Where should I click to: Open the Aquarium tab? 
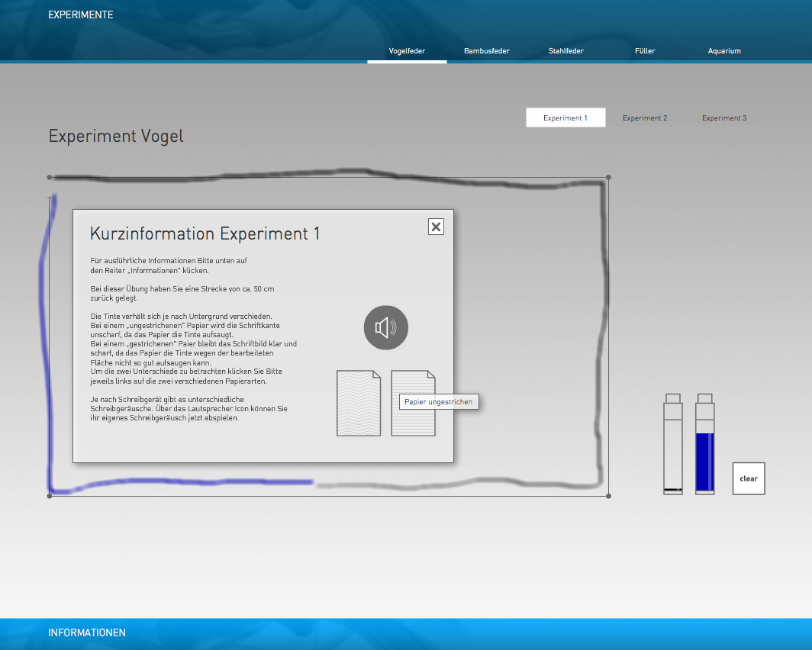click(724, 51)
